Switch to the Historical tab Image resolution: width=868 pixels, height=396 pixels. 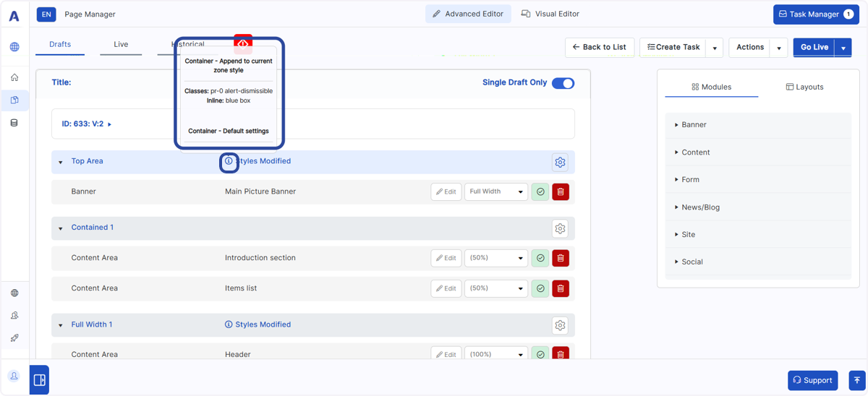[187, 45]
